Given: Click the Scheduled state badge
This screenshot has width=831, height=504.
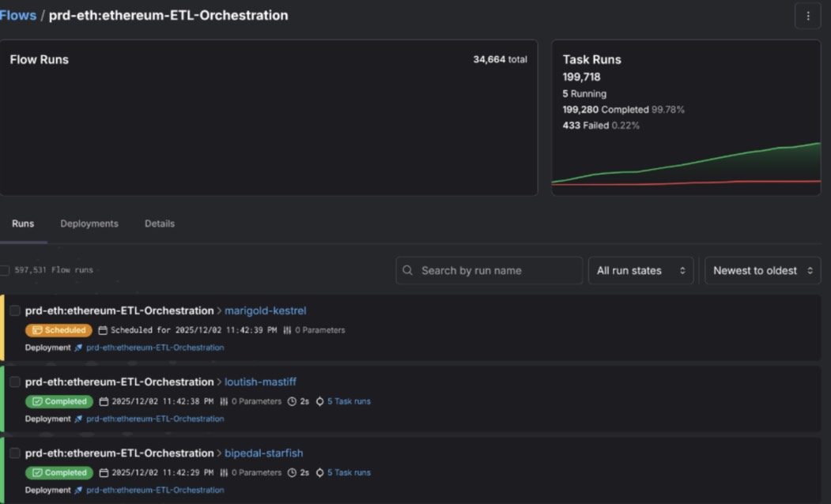Looking at the screenshot, I should pyautogui.click(x=59, y=330).
